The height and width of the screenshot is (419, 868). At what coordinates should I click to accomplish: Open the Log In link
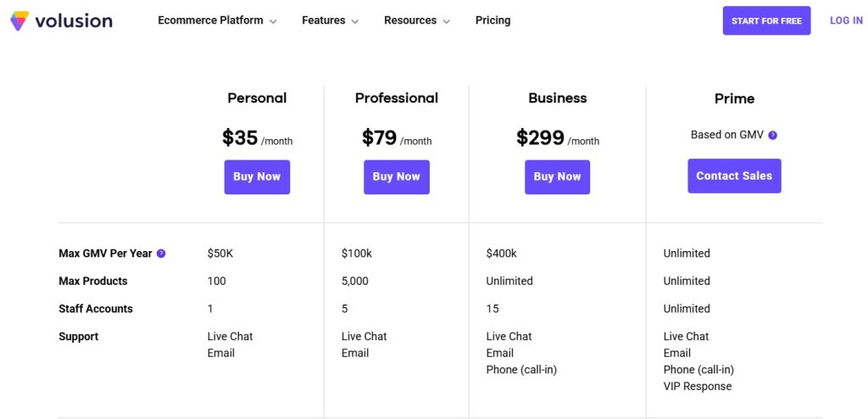846,20
